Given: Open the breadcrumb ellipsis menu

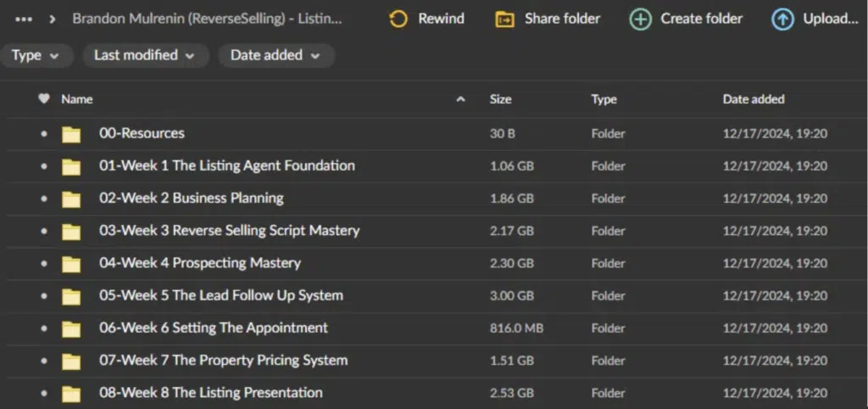Looking at the screenshot, I should pos(24,20).
